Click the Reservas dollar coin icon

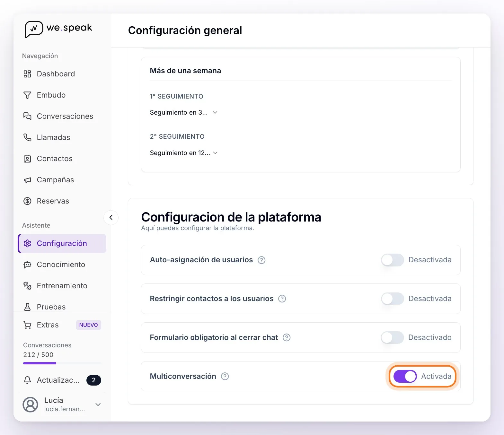pyautogui.click(x=27, y=201)
